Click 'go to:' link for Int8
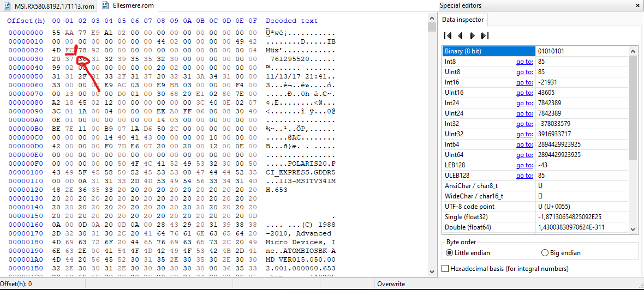Screen dimensions: 644x290 point(524,62)
